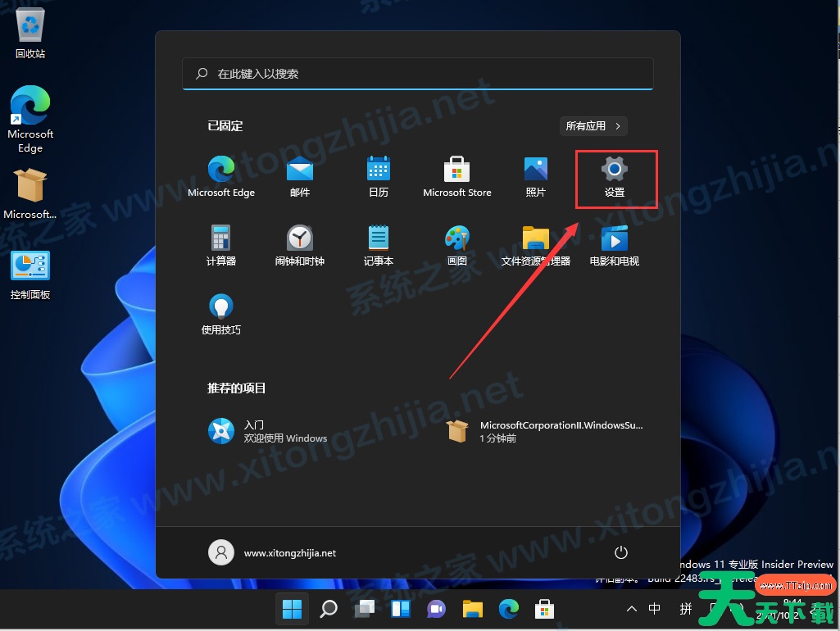Screen dimensions: 840x631
Task: Open Task View on taskbar
Action: [365, 609]
